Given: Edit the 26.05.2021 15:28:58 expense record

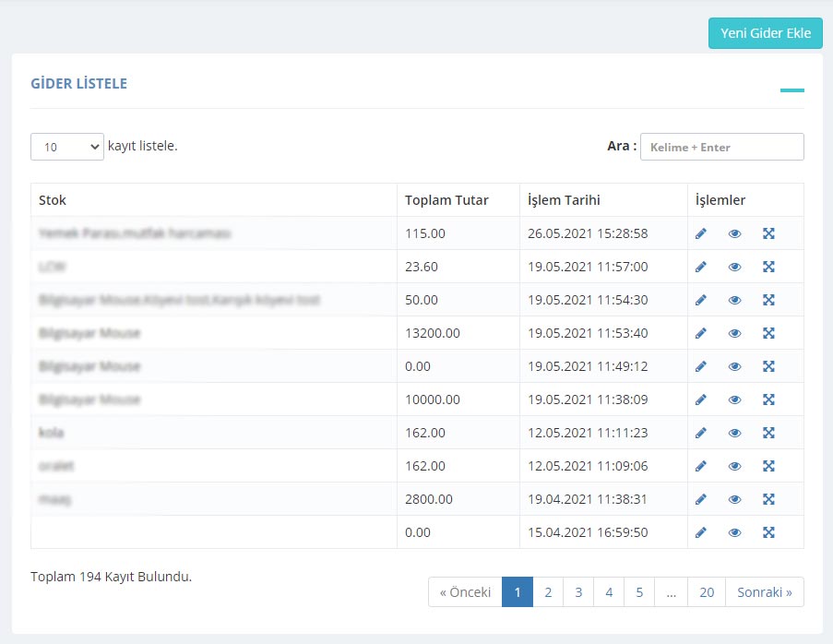Looking at the screenshot, I should pos(701,233).
